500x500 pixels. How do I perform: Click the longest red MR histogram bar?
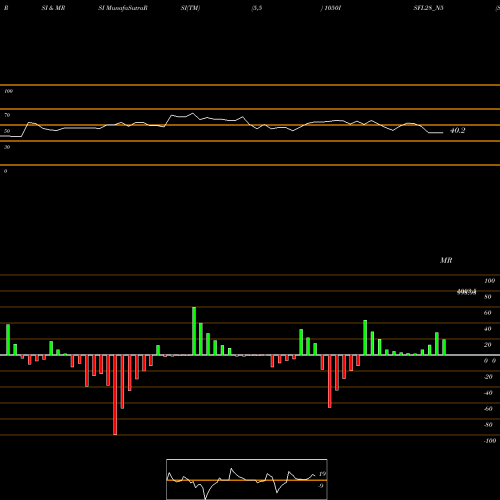point(115,395)
